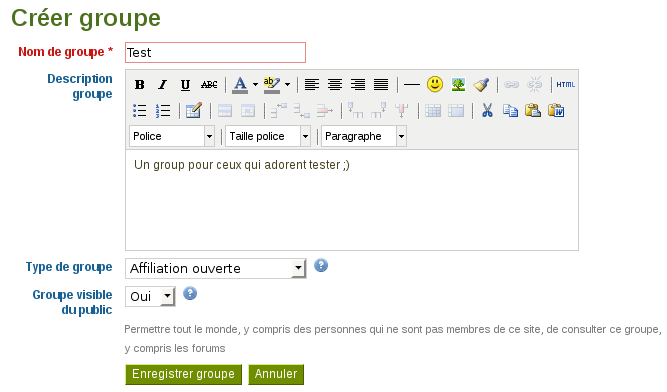Copy the selection
Image resolution: width=667 pixels, height=392 pixels.
click(510, 111)
